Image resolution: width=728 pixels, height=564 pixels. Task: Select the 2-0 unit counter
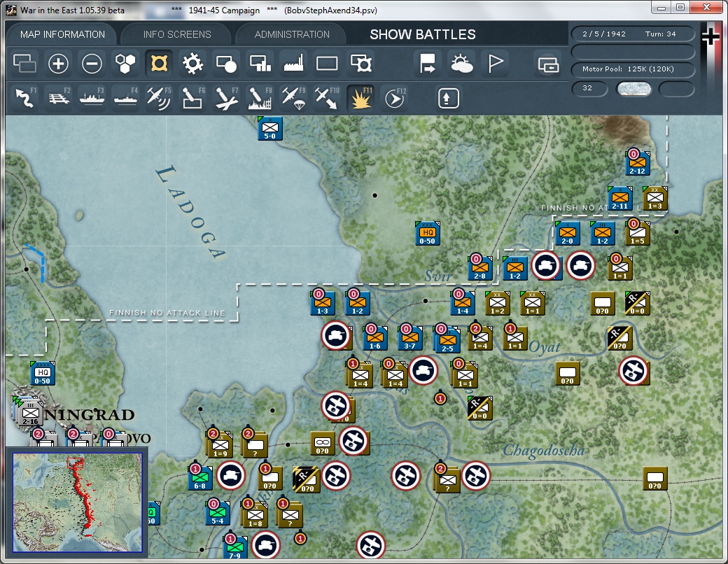(568, 233)
